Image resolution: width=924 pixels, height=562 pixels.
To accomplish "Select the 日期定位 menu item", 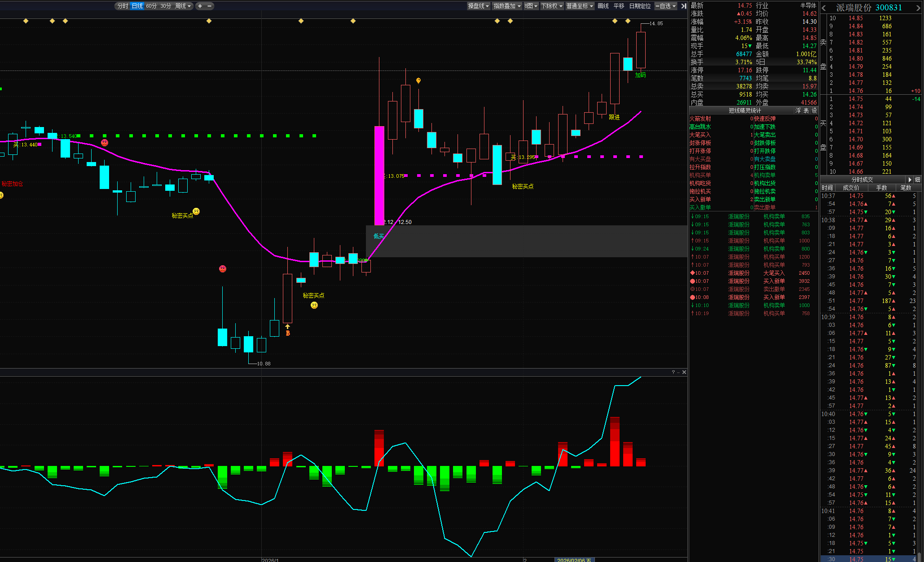I will [640, 6].
